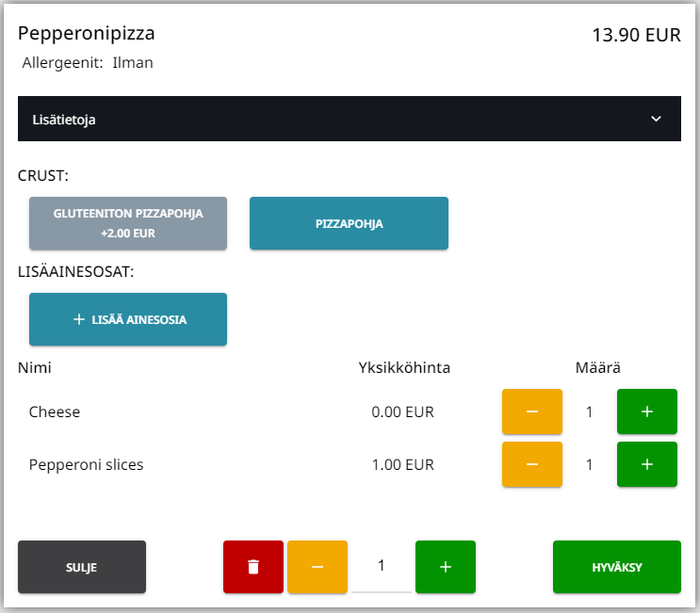
Task: Close the dialog with Sulje
Action: coord(82,567)
